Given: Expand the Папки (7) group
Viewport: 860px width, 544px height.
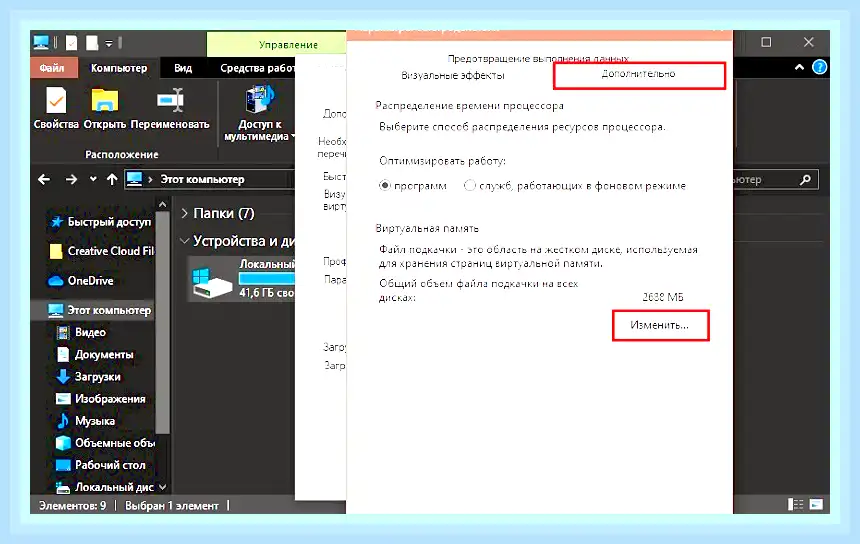Looking at the screenshot, I should tap(185, 213).
